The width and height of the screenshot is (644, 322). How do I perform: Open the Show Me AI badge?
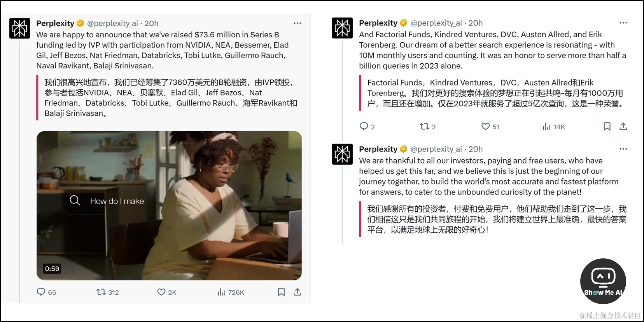click(603, 281)
